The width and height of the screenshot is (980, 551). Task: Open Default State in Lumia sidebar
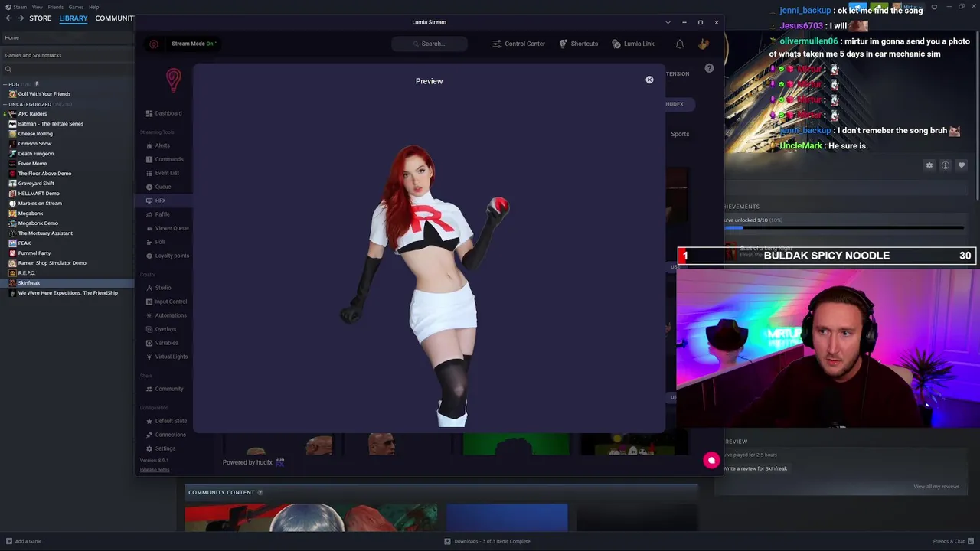[x=166, y=421]
